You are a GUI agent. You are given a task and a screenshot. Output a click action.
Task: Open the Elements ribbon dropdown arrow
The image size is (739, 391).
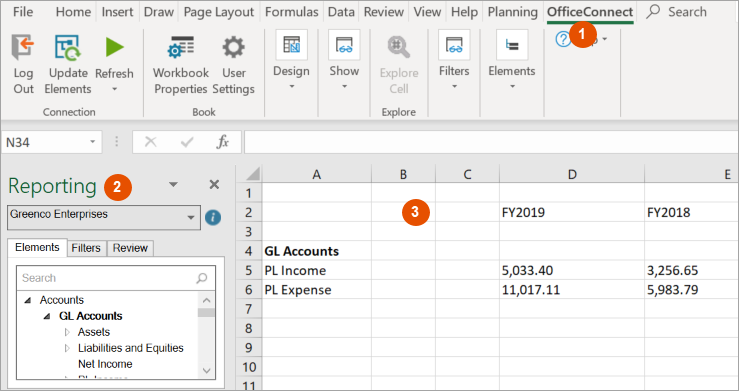(x=512, y=86)
